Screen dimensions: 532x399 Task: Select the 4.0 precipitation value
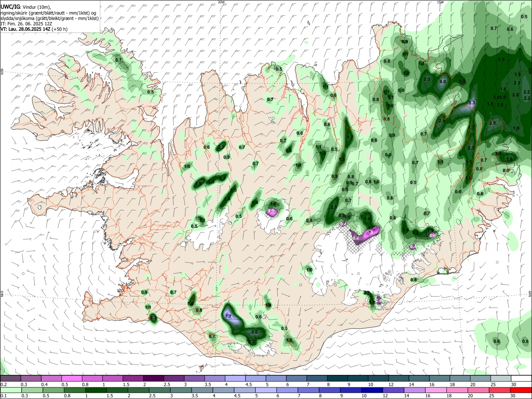coord(443,82)
